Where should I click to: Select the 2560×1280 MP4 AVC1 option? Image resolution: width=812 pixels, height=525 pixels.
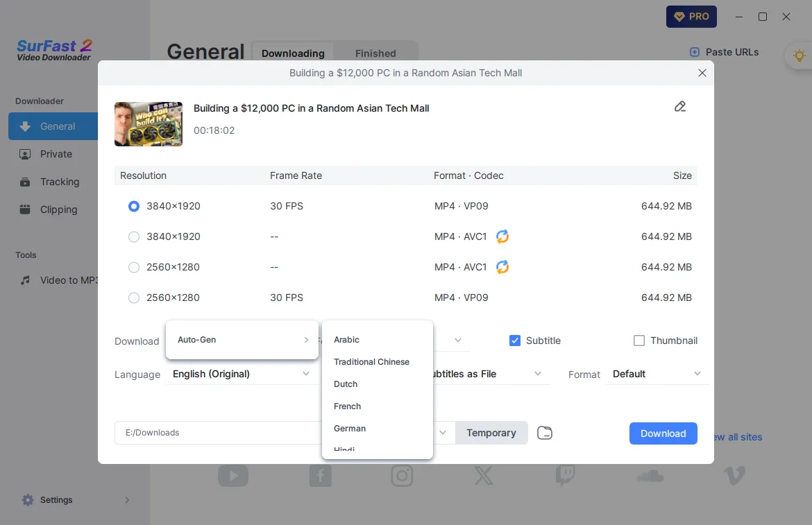click(x=134, y=268)
